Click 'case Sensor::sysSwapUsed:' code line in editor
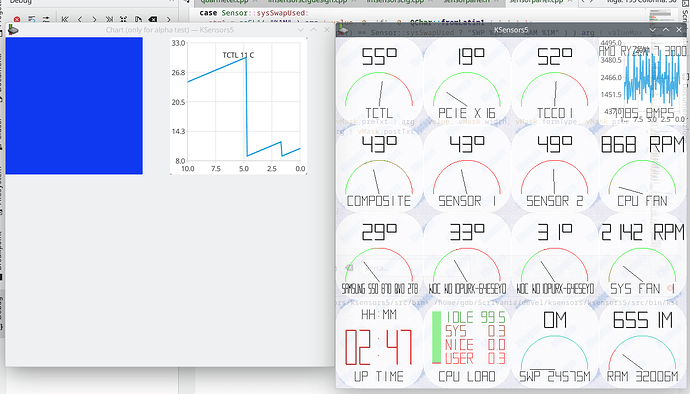The height and width of the screenshot is (394, 690). (x=254, y=13)
